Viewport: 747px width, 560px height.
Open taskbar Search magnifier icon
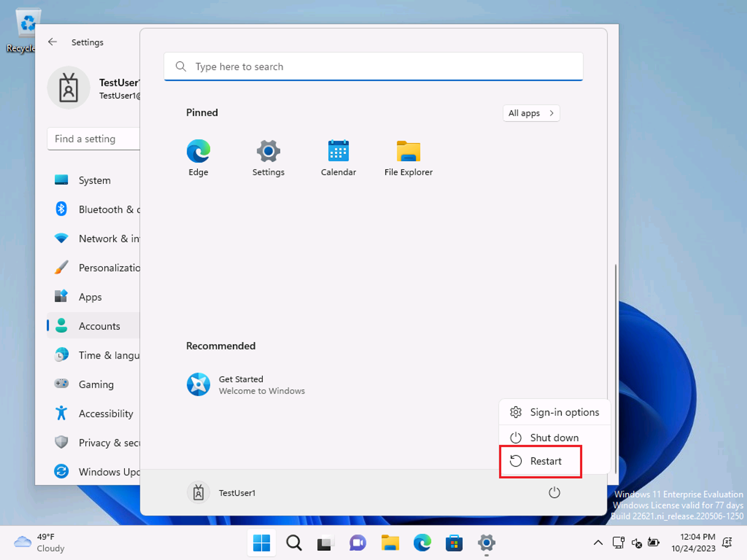[294, 543]
